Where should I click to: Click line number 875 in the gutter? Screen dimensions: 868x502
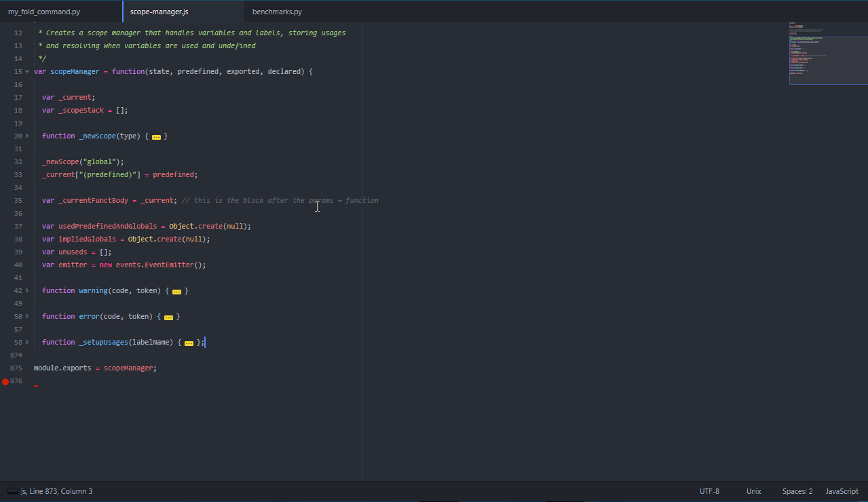click(16, 368)
